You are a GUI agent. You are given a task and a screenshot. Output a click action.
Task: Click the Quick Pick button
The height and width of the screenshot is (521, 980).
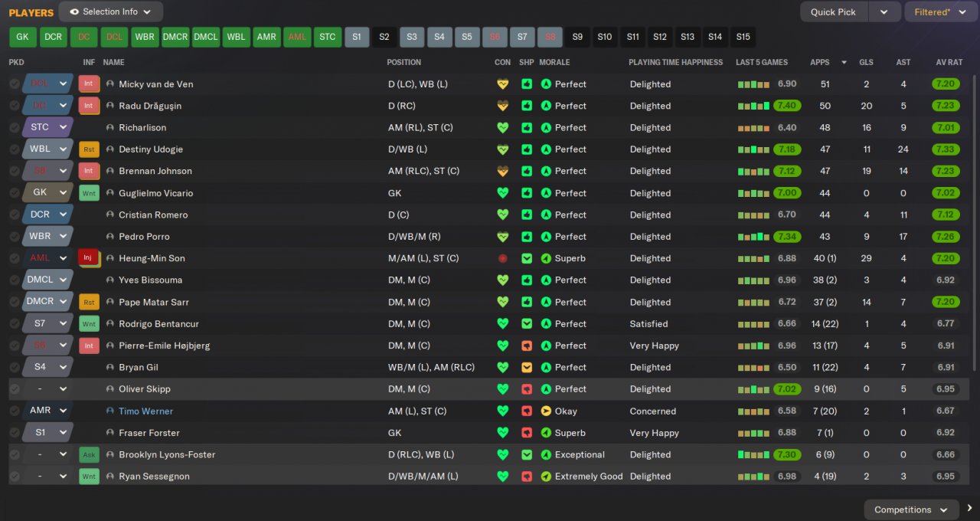[x=835, y=11]
